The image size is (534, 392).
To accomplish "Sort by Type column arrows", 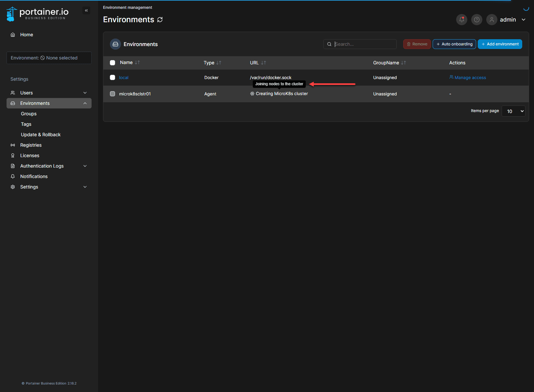I will (219, 63).
